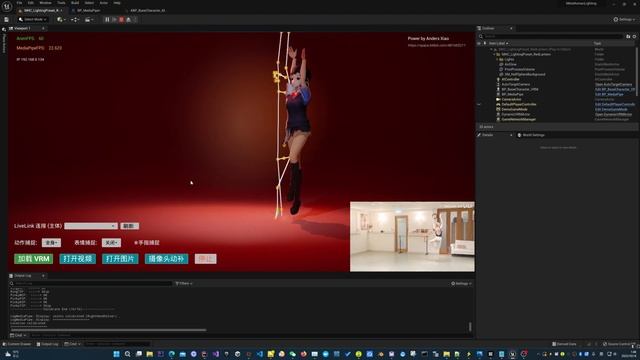Open the File menu
The width and height of the screenshot is (640, 360).
tap(19, 3)
